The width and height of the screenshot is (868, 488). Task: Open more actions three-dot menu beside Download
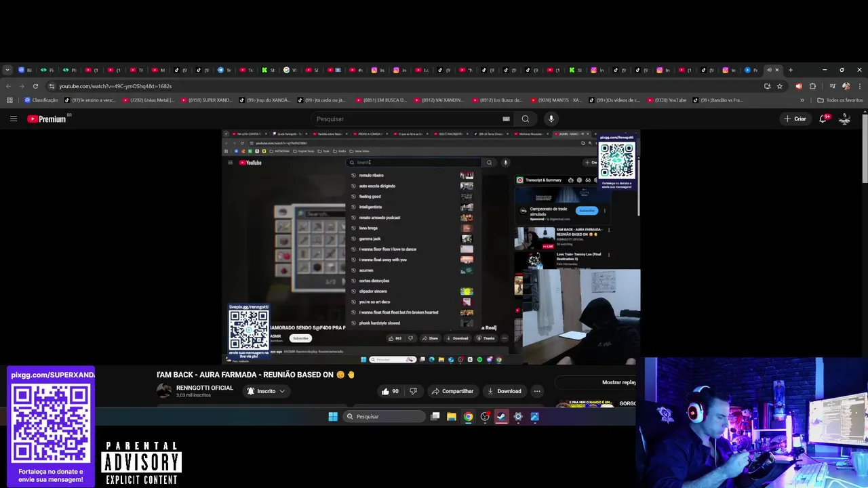[x=537, y=391]
